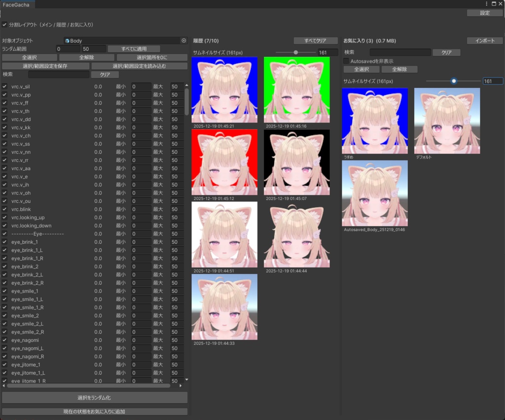The height and width of the screenshot is (420, 505).
Task: Click the Body GameObject icon in 対象オブジェクト field
Action: click(x=67, y=40)
